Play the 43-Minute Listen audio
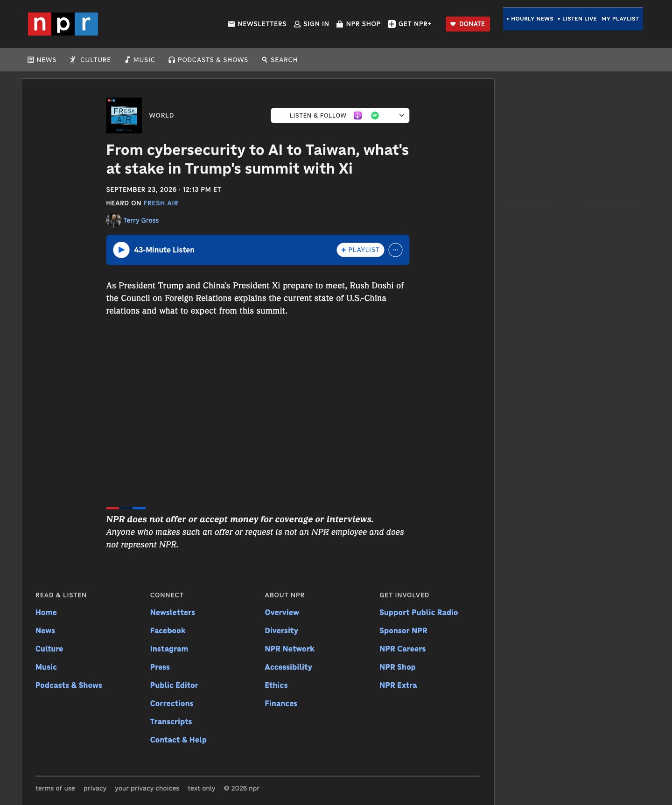Screen dimensions: 672x805 click(121, 250)
